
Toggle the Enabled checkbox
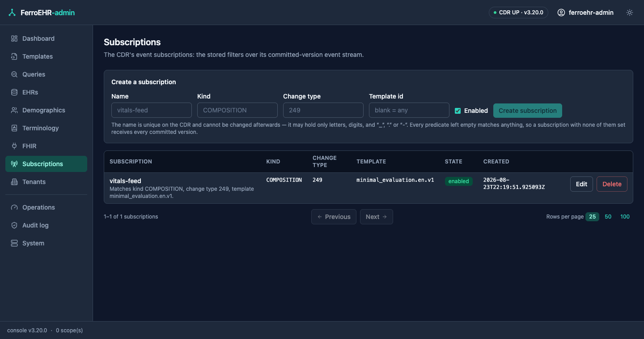coord(458,111)
